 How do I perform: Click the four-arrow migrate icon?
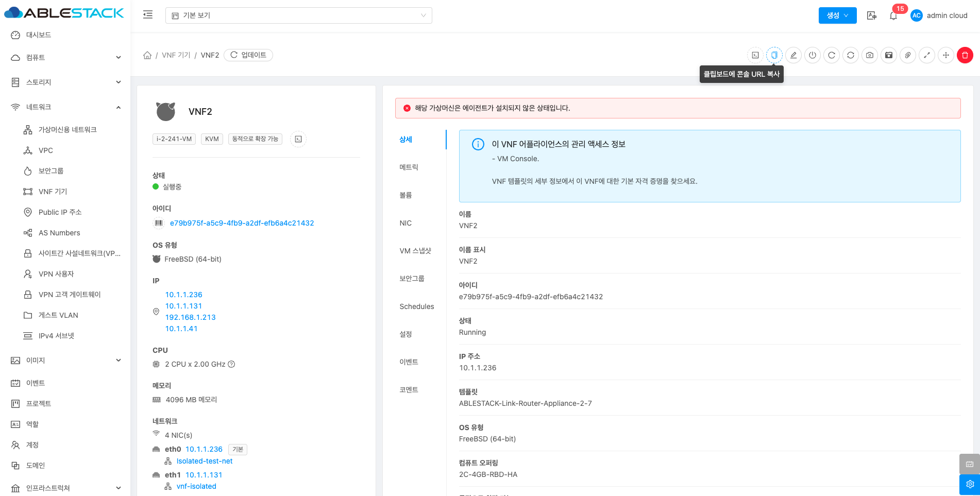point(946,55)
